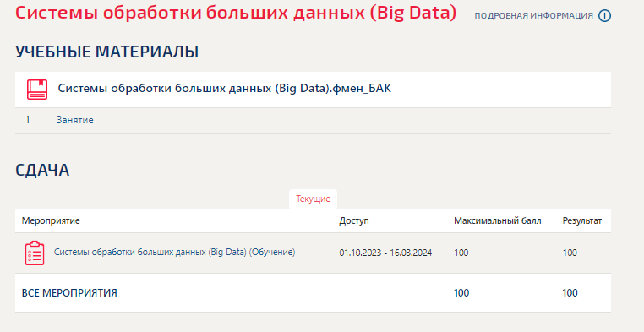Open ПОДРОБНАЯ ИНФОРМАЦИЯ link

pos(534,16)
